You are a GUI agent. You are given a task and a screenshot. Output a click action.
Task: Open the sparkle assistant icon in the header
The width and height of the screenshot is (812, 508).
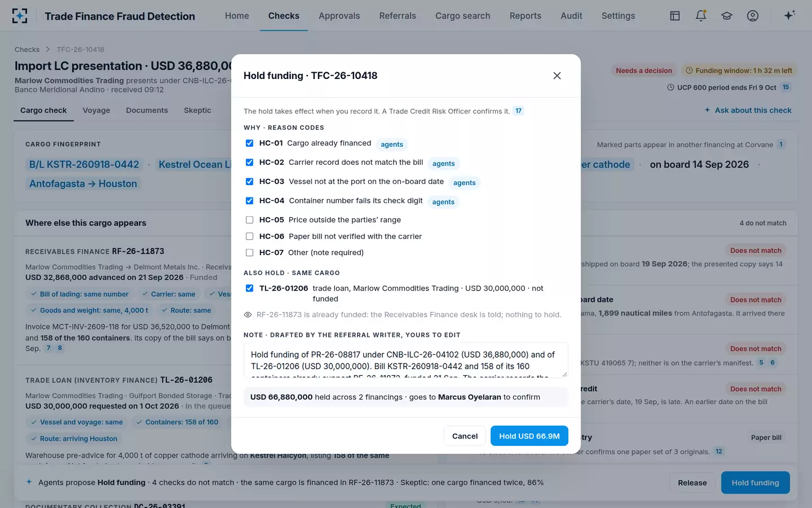(789, 15)
